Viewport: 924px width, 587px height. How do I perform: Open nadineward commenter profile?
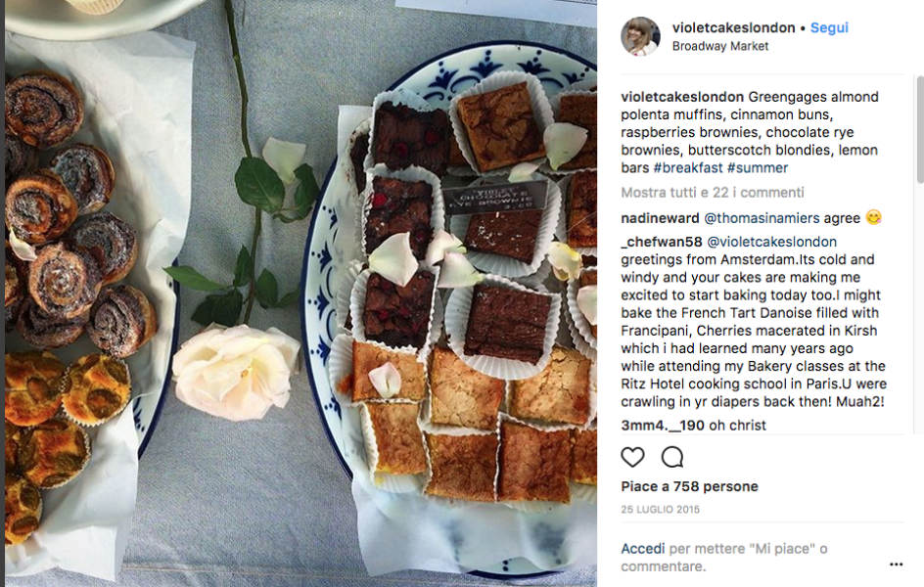click(x=660, y=218)
